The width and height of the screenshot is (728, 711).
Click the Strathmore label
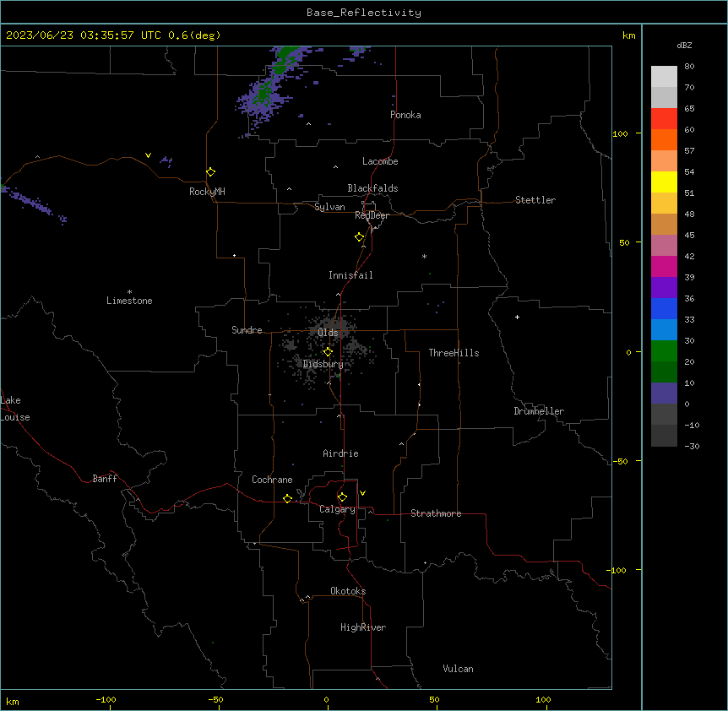[436, 513]
